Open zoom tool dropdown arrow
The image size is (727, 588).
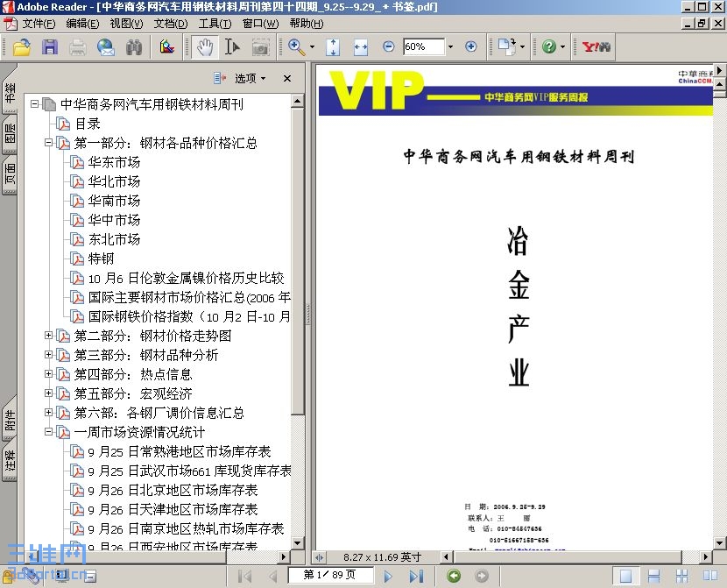312,46
